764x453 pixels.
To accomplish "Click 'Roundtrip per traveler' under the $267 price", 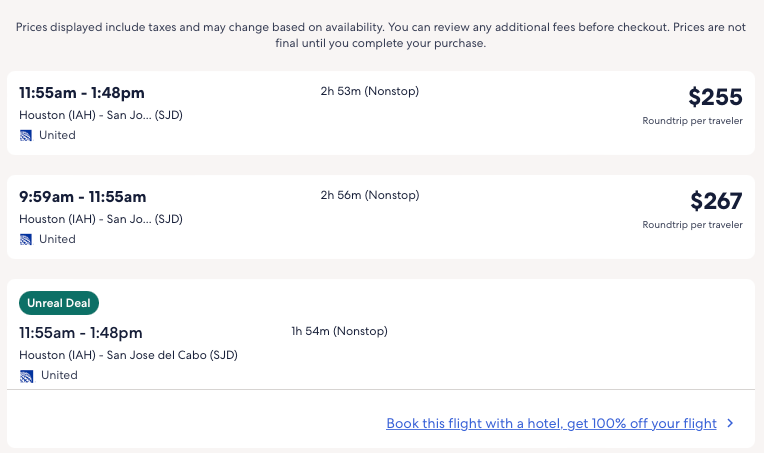I will (692, 225).
